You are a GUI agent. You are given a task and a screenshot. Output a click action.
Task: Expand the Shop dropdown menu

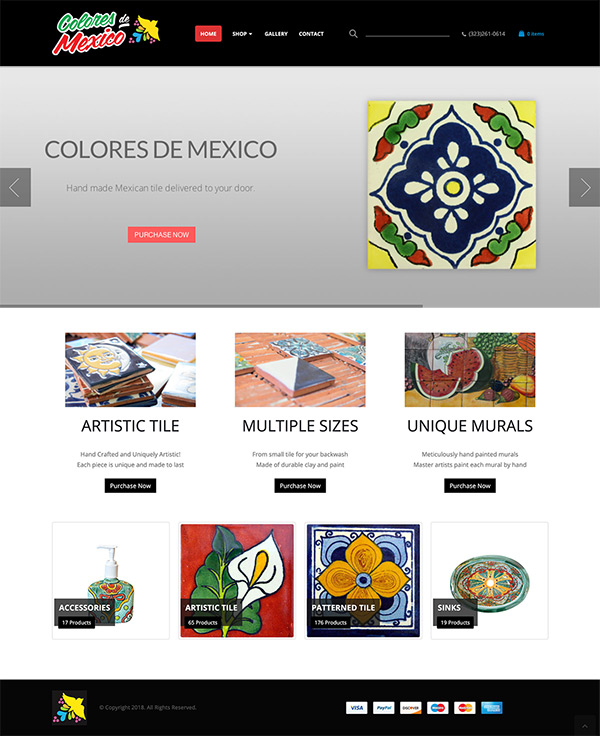pos(242,34)
